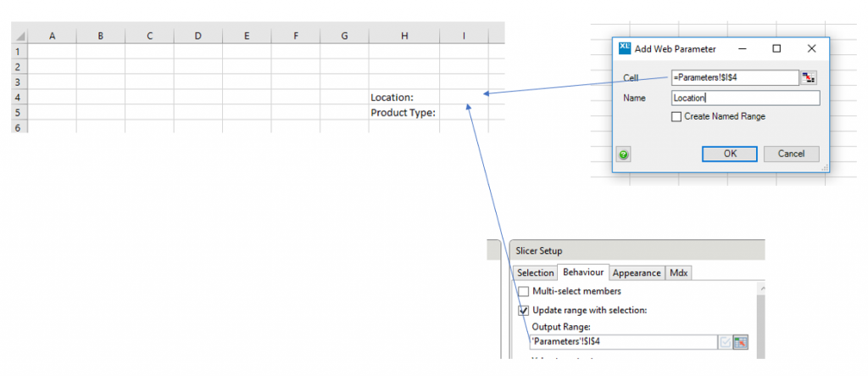The width and height of the screenshot is (868, 376).
Task: Click the greyed checkmark icon beside Output Range
Action: pyautogui.click(x=725, y=342)
